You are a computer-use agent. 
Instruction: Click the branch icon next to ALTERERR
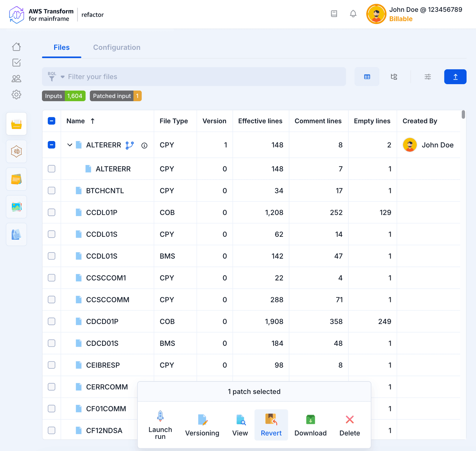pyautogui.click(x=130, y=145)
